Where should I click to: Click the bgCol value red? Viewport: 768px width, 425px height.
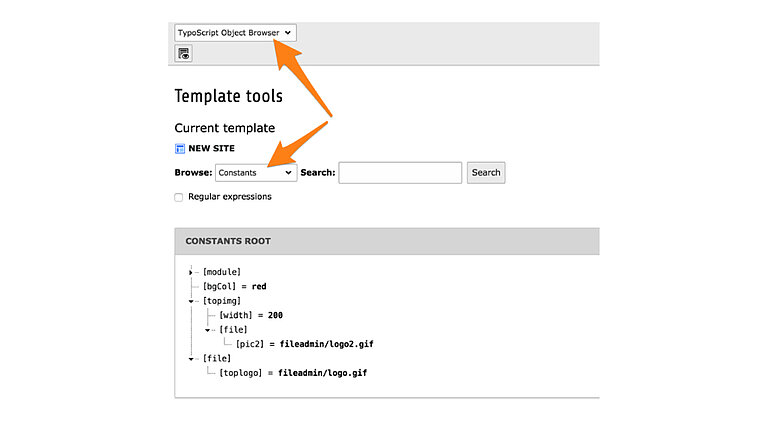point(259,286)
